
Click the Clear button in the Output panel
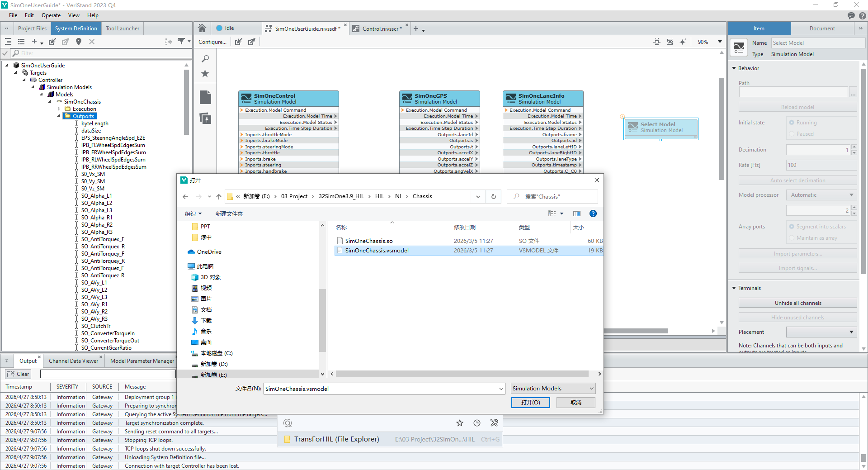click(18, 374)
